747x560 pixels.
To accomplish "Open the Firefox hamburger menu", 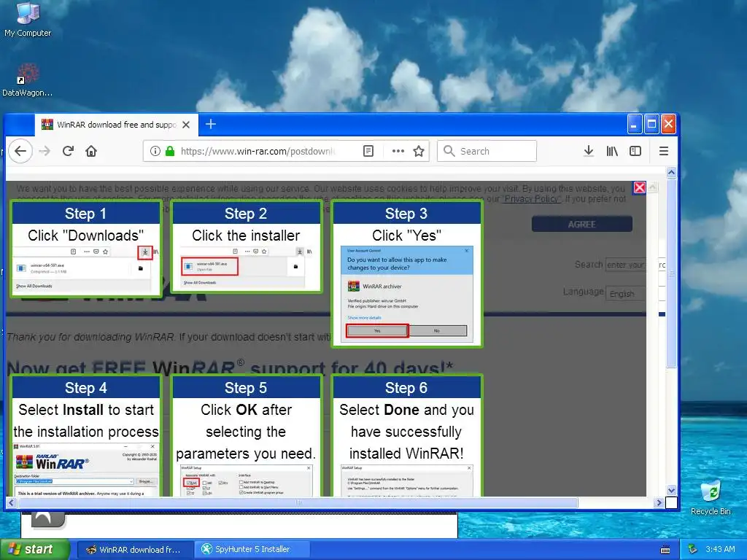I will point(664,152).
